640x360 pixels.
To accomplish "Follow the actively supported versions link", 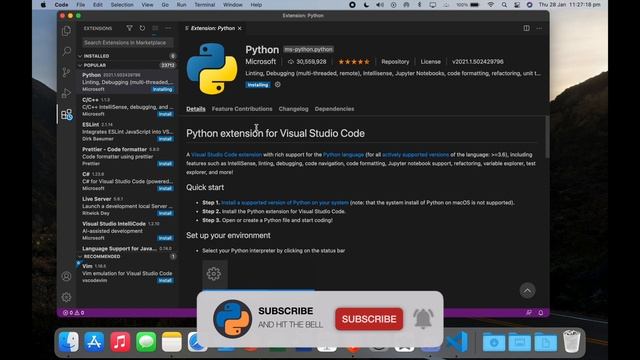I will click(x=416, y=155).
